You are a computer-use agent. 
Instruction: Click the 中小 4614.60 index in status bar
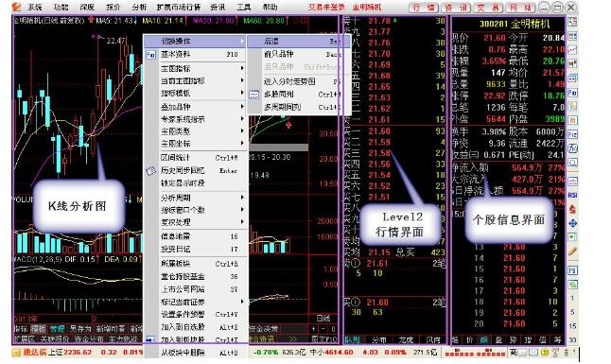pos(331,353)
